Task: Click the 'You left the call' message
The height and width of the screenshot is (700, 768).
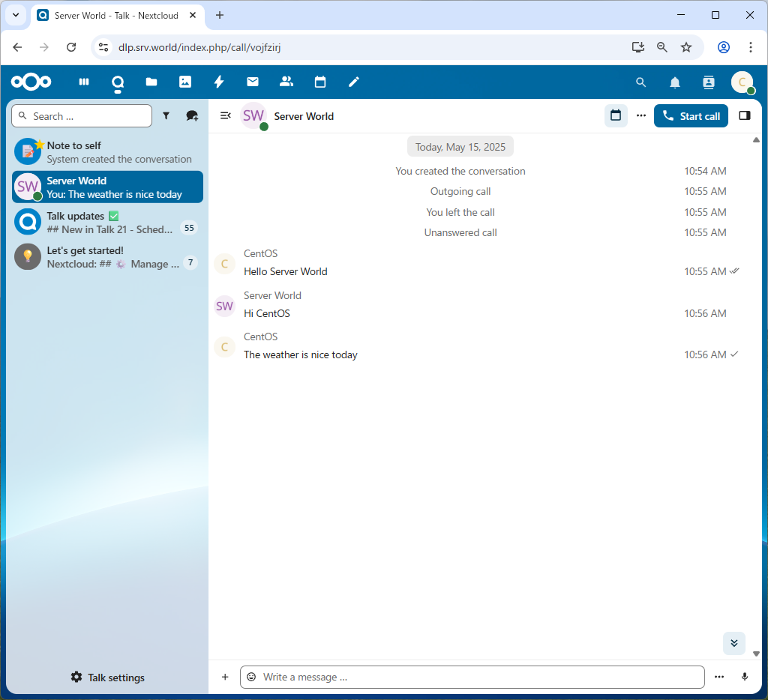Action: [460, 212]
